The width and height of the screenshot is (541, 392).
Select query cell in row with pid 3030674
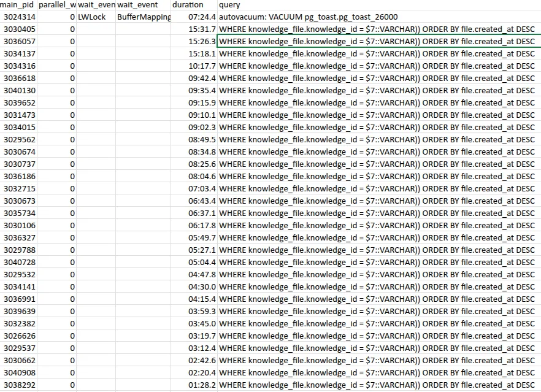(x=379, y=152)
